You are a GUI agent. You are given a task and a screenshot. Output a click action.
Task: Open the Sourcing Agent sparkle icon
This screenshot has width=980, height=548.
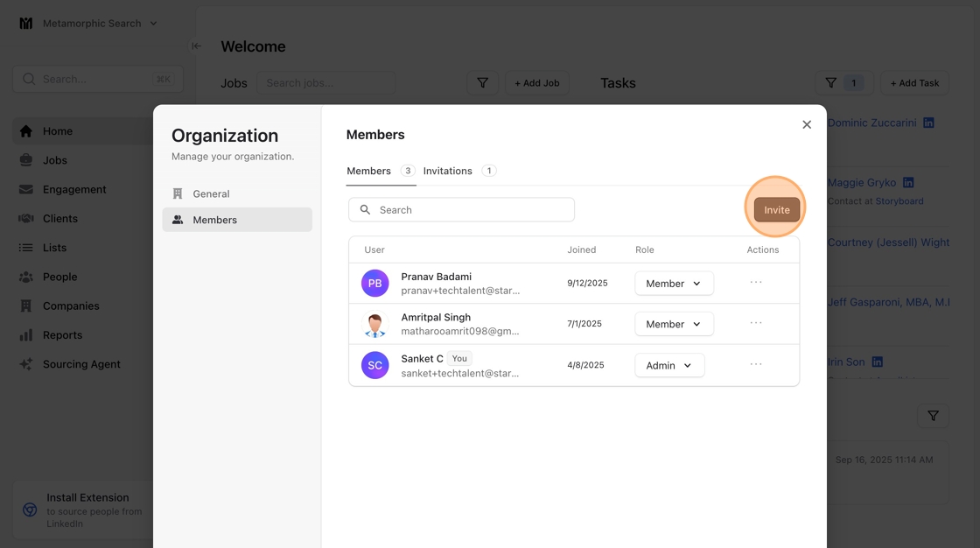click(26, 364)
